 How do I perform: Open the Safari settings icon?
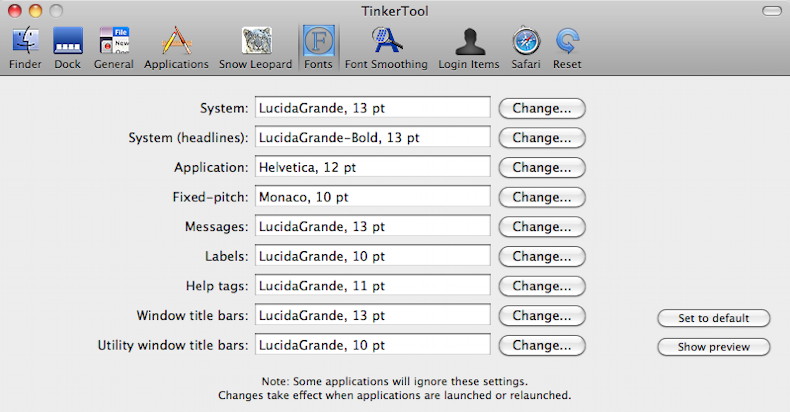tap(526, 48)
